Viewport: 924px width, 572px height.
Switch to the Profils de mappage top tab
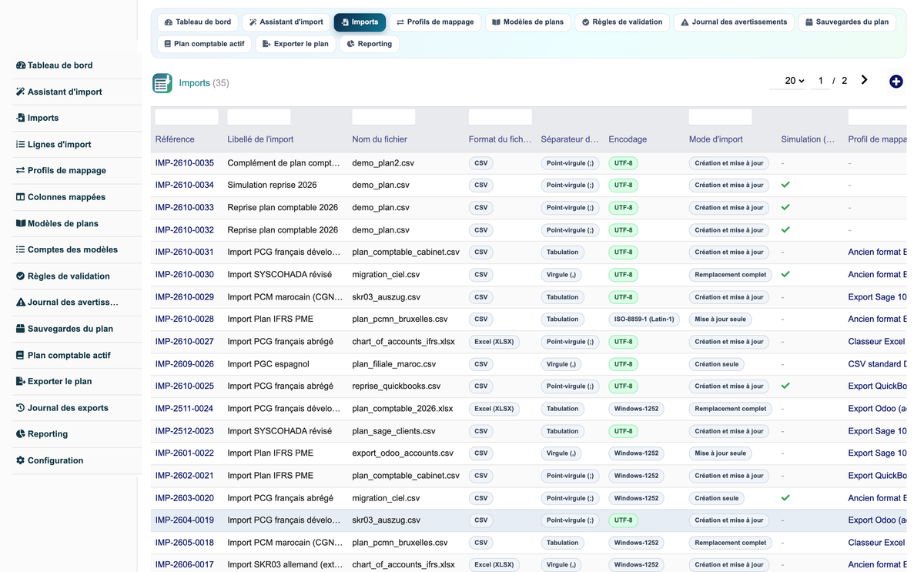(x=435, y=22)
